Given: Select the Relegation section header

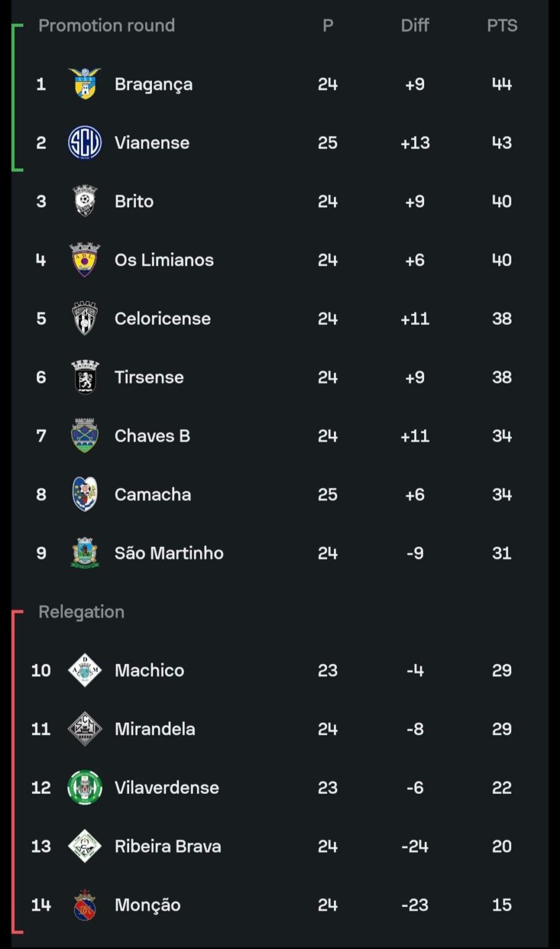Looking at the screenshot, I should point(81,612).
